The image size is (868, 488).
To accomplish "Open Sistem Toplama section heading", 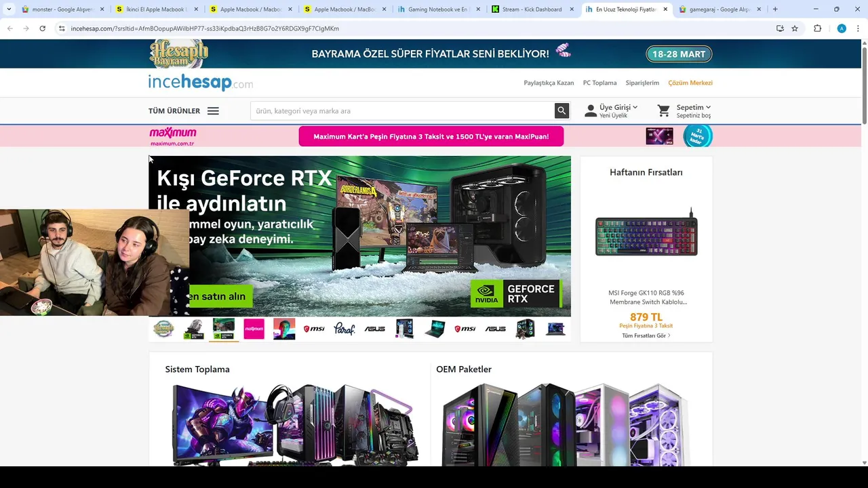I will click(197, 369).
